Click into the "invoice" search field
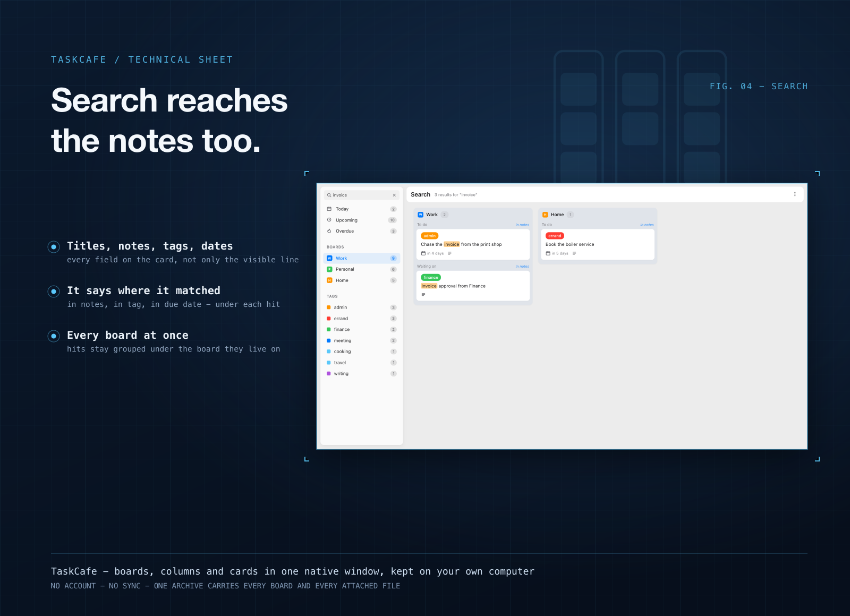Viewport: 850px width, 616px height. pyautogui.click(x=361, y=195)
